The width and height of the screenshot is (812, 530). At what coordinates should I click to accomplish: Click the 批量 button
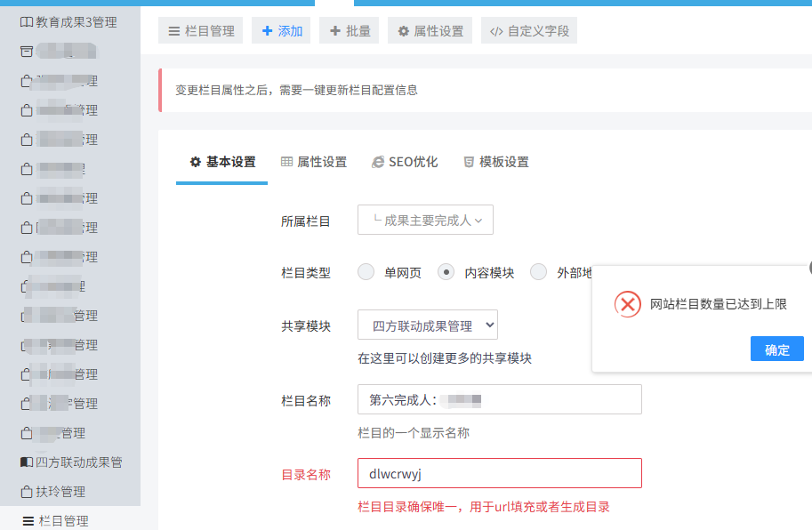(349, 30)
